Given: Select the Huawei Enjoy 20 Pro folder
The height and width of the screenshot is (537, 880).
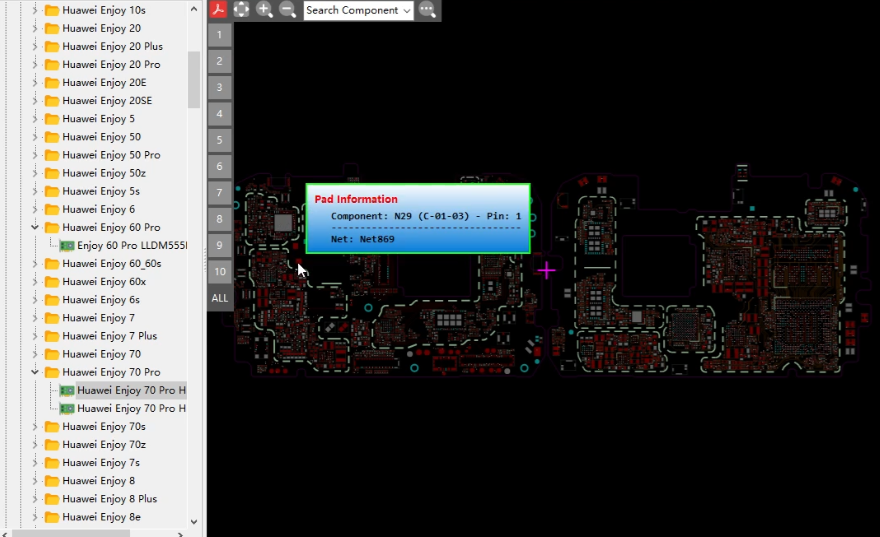Looking at the screenshot, I should coord(111,65).
